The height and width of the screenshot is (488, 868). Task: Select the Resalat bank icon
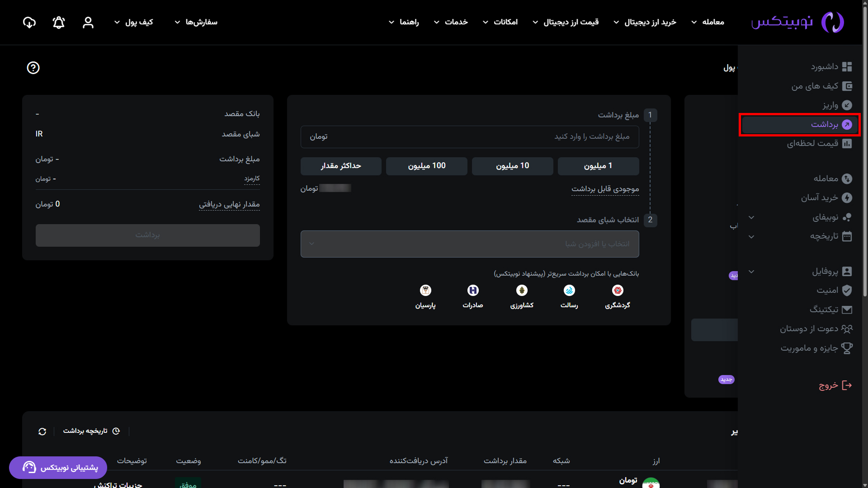pyautogui.click(x=569, y=291)
